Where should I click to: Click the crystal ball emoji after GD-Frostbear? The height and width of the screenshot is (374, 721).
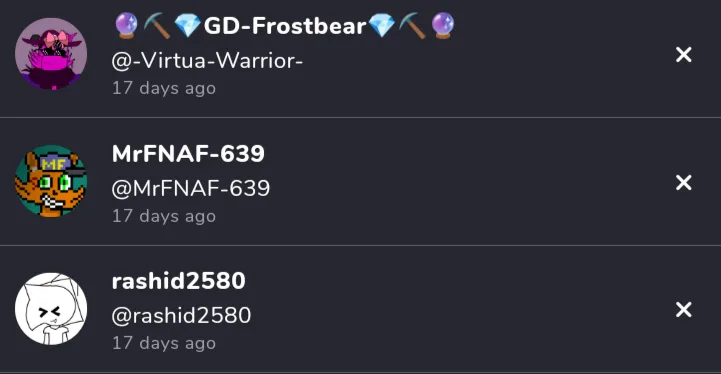(443, 26)
